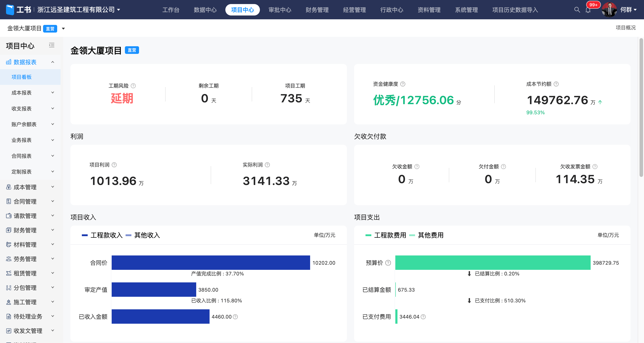Toggle 工程款费用 legend series
Screen dimensions: 644x343
385,235
